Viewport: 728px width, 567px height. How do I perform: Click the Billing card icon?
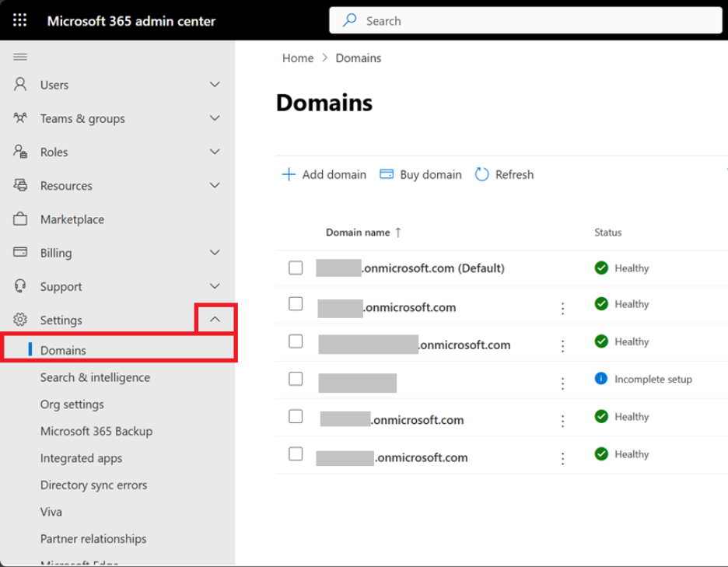tap(20, 252)
